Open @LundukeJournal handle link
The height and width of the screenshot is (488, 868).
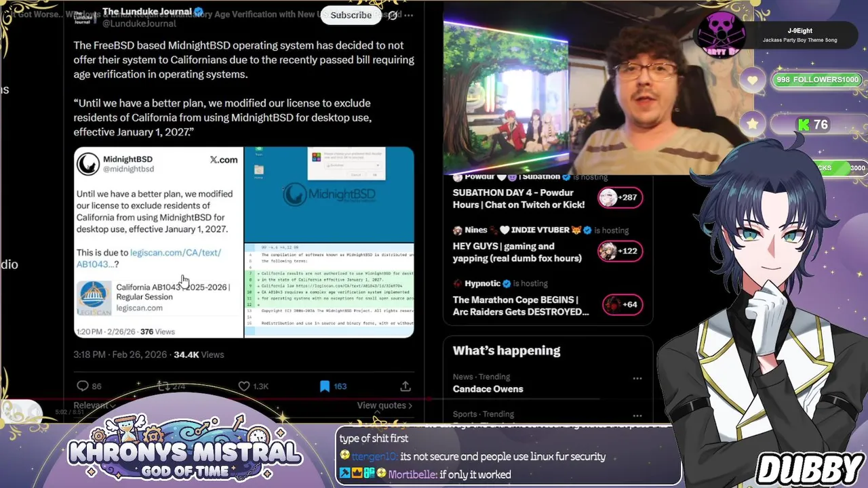click(139, 24)
